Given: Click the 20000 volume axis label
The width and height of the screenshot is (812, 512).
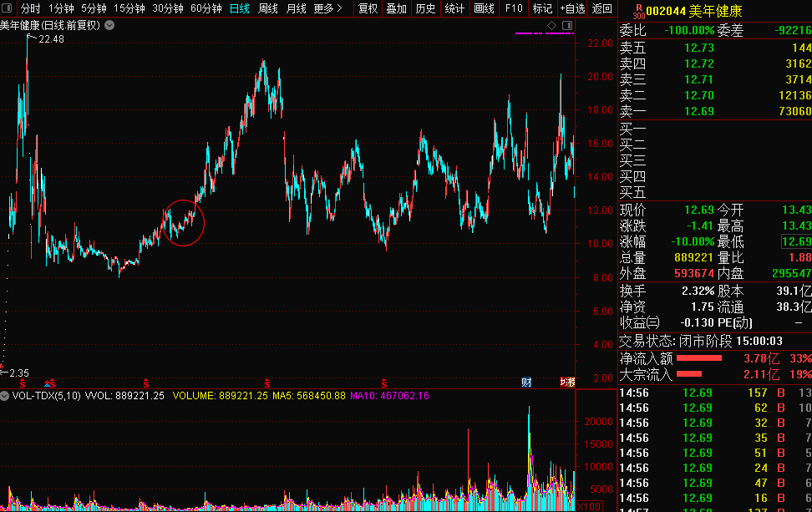Looking at the screenshot, I should coord(599,422).
